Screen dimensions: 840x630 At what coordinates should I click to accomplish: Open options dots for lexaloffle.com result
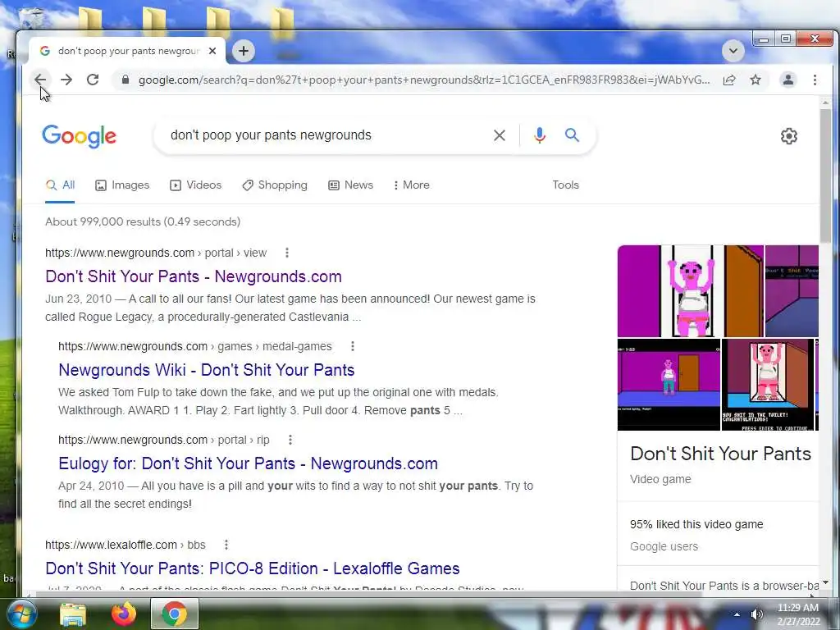click(x=226, y=545)
